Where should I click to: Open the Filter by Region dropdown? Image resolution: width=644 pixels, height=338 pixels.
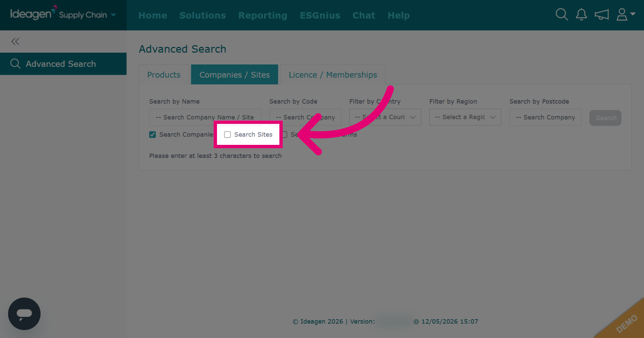click(x=465, y=117)
